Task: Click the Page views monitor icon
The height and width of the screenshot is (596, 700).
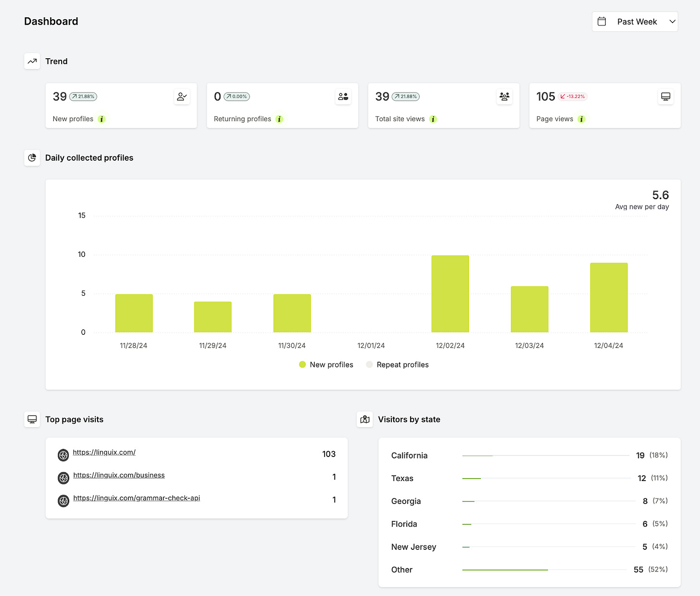Action: [665, 97]
